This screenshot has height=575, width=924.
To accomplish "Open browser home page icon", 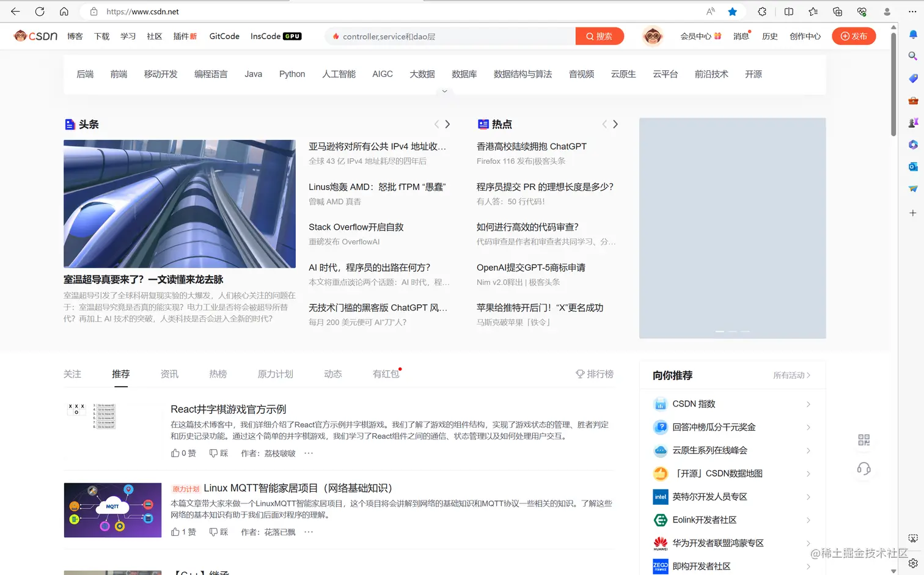I will 64,12.
